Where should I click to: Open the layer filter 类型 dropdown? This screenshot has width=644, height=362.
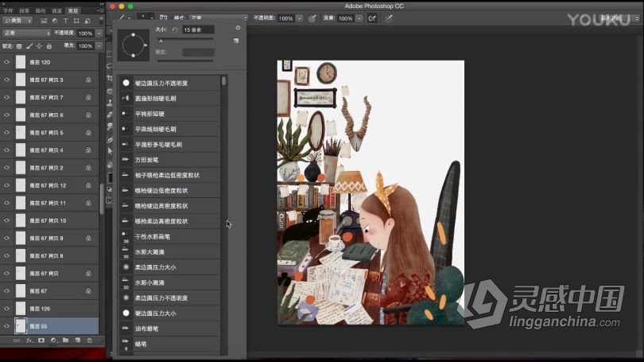point(17,21)
